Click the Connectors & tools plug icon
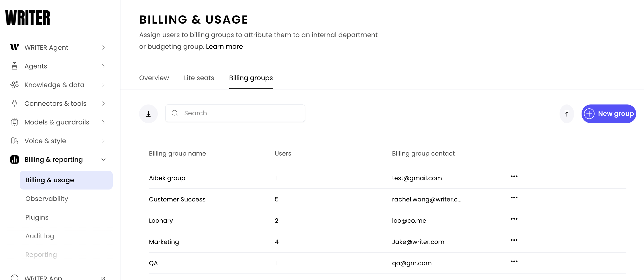Screen dimensions: 644x280 coord(15,103)
